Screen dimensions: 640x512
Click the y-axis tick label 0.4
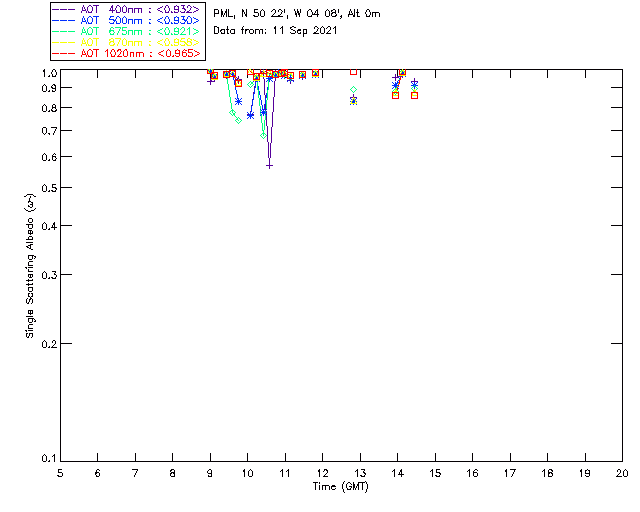tap(49, 226)
